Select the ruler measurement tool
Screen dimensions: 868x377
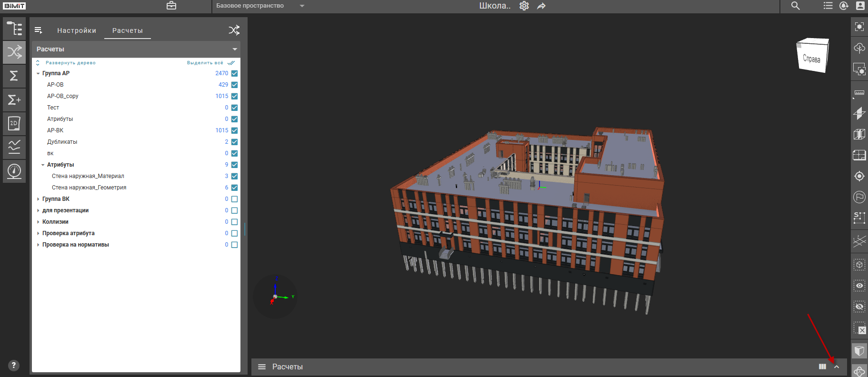click(x=859, y=93)
